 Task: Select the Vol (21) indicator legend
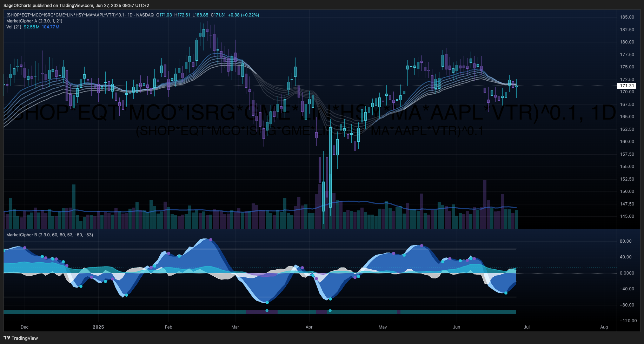pyautogui.click(x=14, y=27)
